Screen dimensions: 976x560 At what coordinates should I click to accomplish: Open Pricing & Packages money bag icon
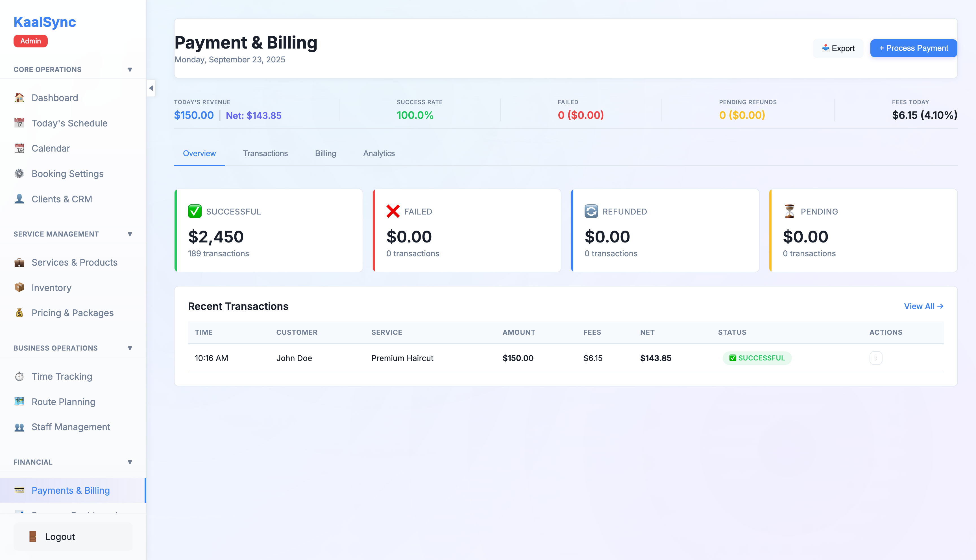[19, 313]
